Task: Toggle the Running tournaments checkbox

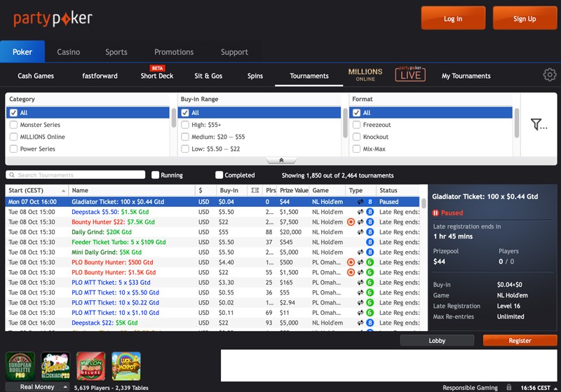Action: click(x=155, y=175)
